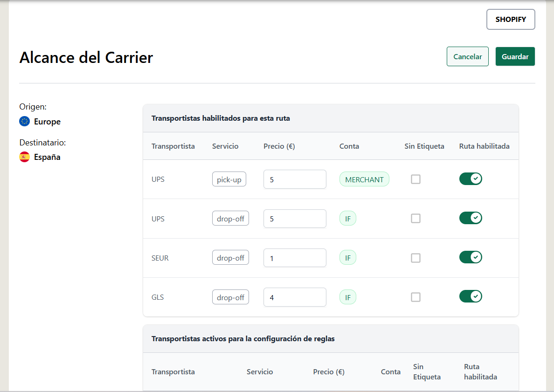Click the Precio (€) header in first table
The width and height of the screenshot is (554, 392).
(279, 146)
